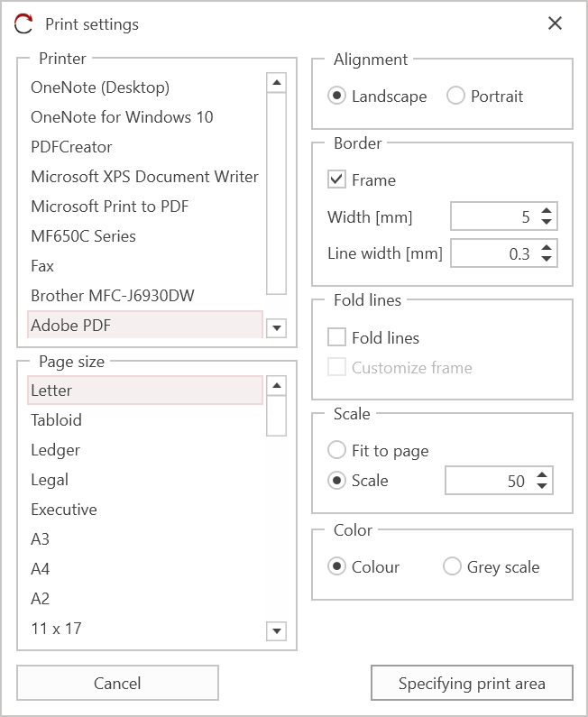
Task: Switch to Grey scale colour mode
Action: 452,566
